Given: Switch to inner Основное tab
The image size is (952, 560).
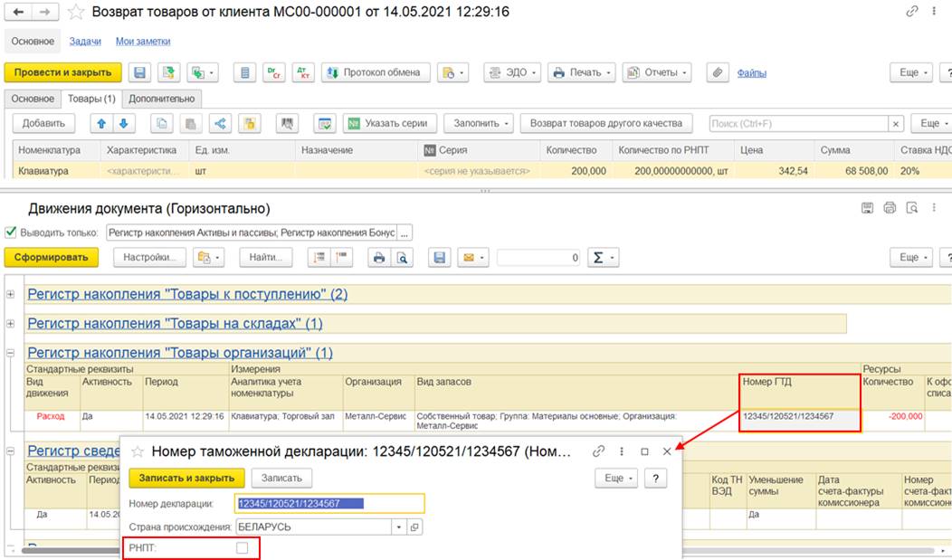Looking at the screenshot, I should (33, 99).
